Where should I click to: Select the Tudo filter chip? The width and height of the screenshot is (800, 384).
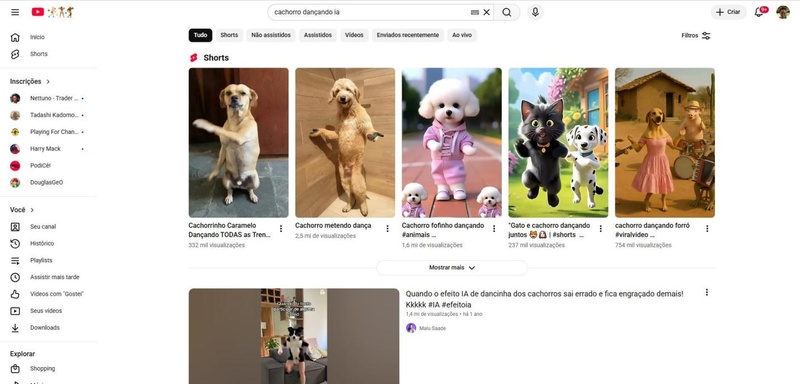201,35
